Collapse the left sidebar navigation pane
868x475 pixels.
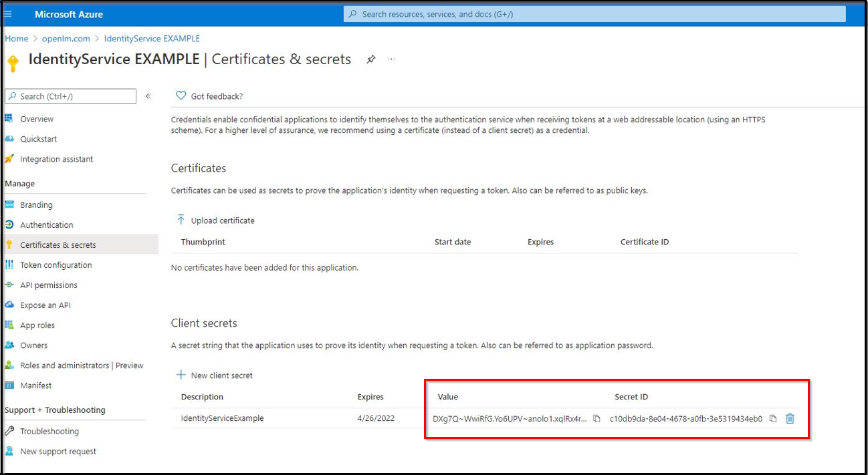(148, 96)
